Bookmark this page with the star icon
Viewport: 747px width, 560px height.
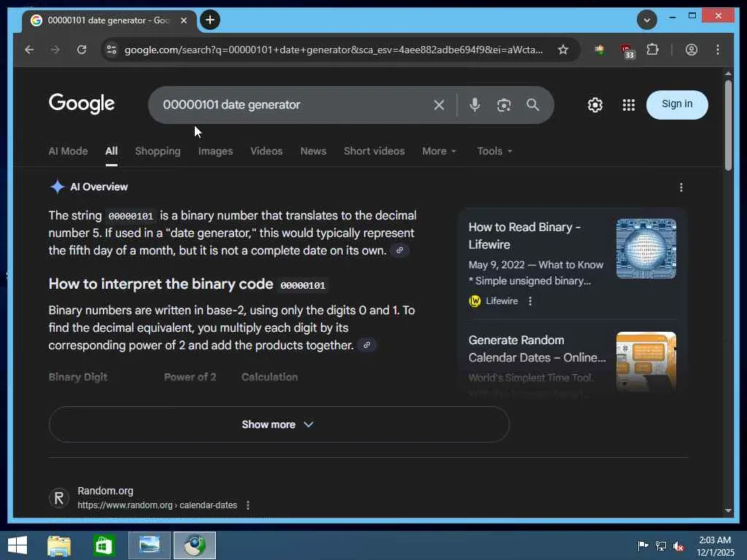click(x=563, y=50)
